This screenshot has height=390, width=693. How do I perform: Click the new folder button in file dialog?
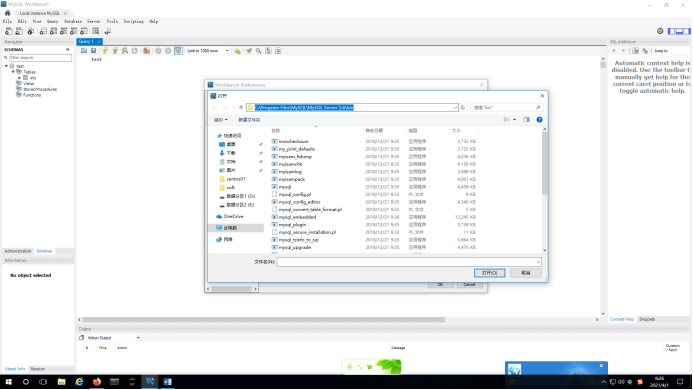(249, 120)
